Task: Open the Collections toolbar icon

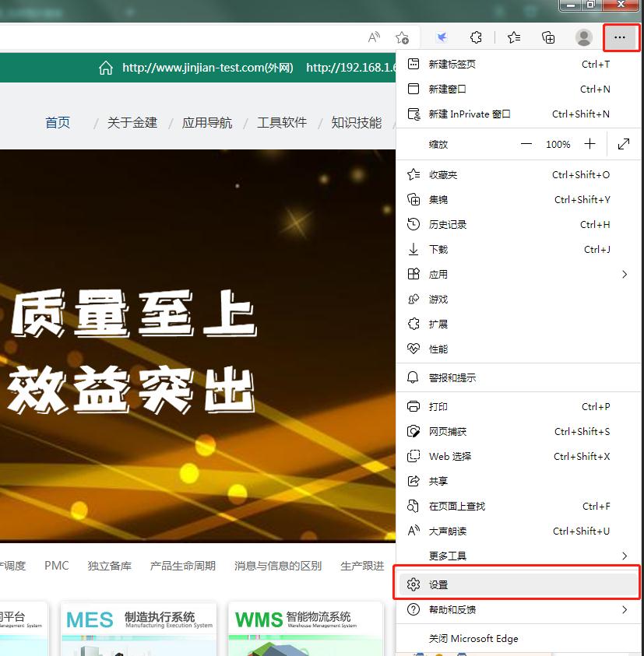Action: click(x=548, y=37)
